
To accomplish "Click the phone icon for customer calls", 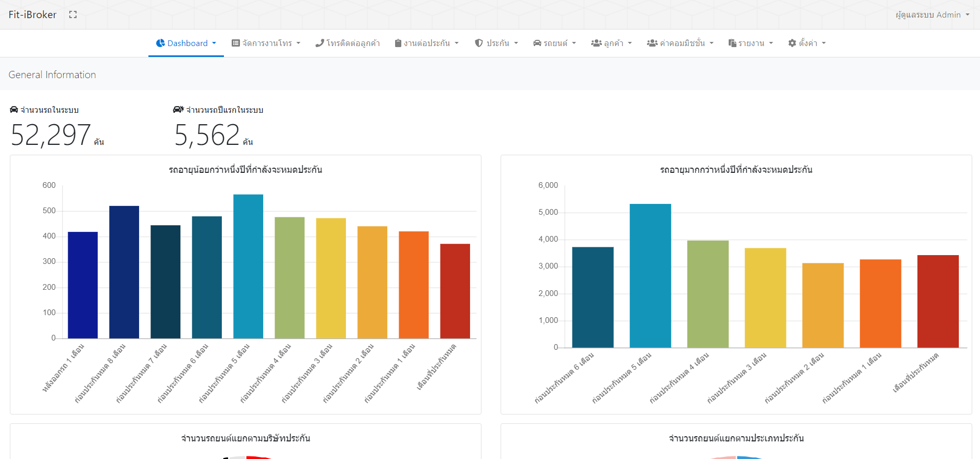I will tap(320, 43).
